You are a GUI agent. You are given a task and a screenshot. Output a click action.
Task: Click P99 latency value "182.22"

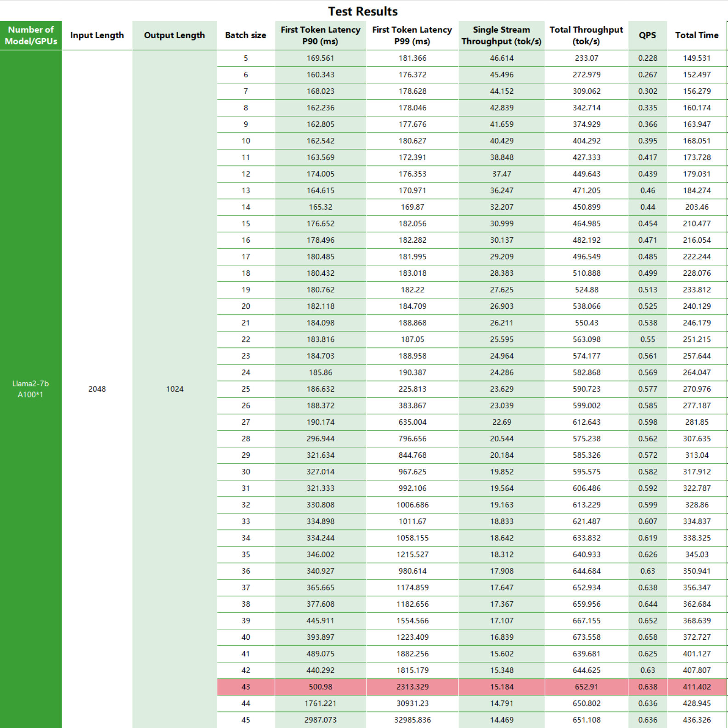pyautogui.click(x=412, y=290)
